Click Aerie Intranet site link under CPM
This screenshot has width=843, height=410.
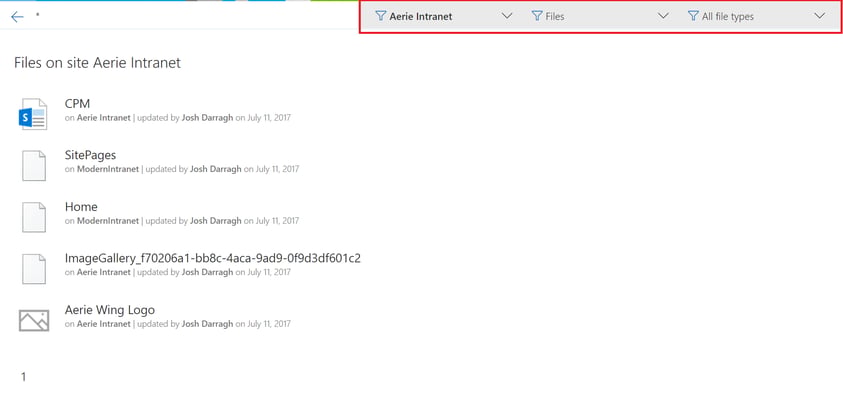point(104,118)
